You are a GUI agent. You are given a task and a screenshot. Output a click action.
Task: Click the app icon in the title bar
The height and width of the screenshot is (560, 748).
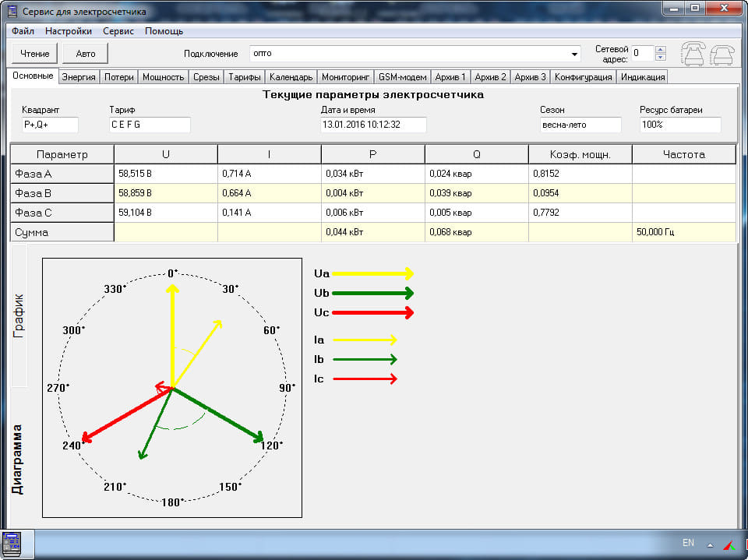(x=12, y=11)
